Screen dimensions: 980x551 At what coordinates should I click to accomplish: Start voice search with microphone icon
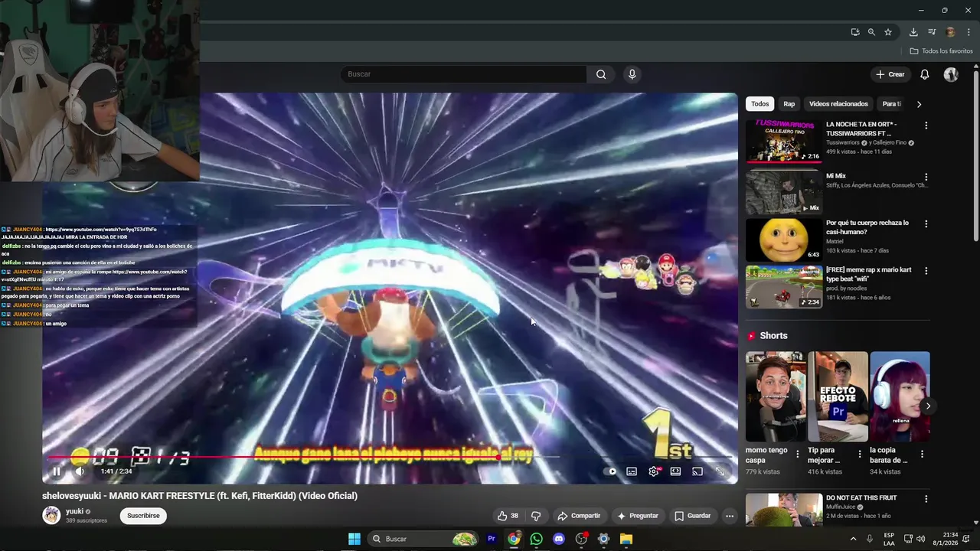pyautogui.click(x=632, y=74)
